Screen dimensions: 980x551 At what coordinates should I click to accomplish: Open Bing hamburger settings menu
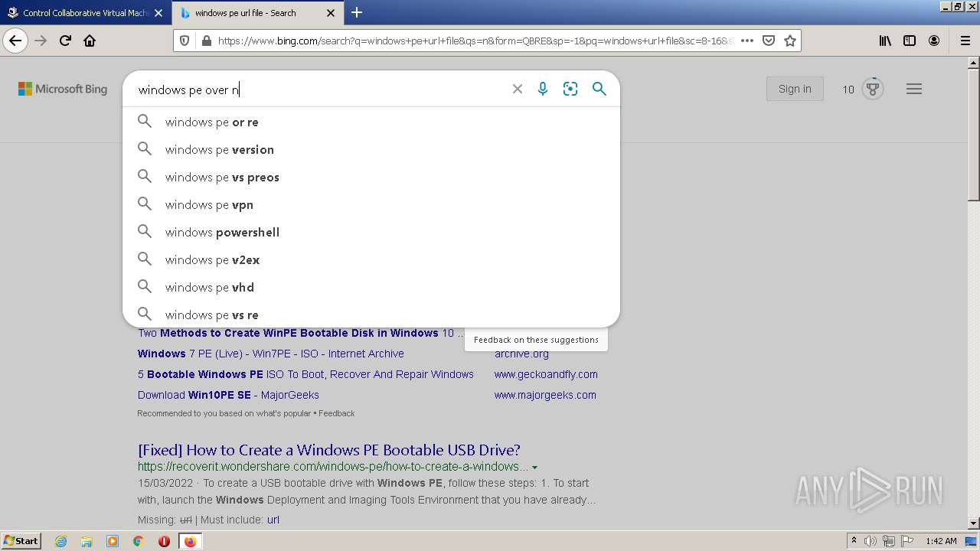coord(914,89)
